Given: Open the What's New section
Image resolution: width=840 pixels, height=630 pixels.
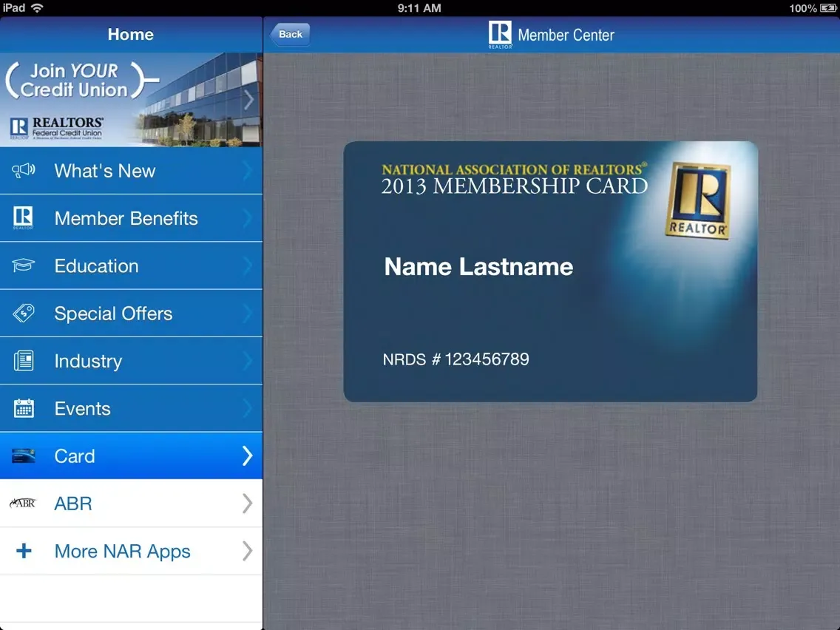Looking at the screenshot, I should tap(132, 171).
